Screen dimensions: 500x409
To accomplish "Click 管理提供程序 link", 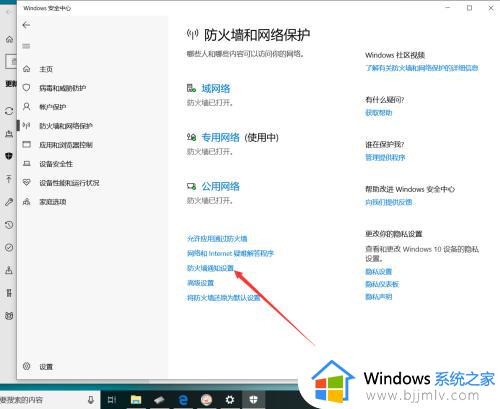I will (x=385, y=157).
